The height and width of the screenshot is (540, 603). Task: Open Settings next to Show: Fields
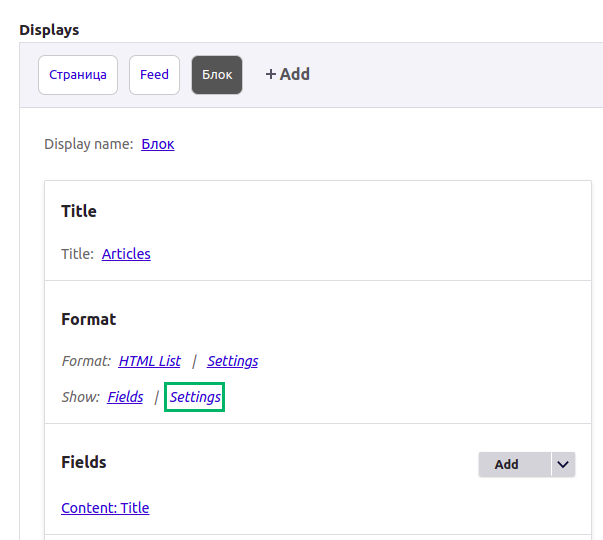(x=195, y=397)
